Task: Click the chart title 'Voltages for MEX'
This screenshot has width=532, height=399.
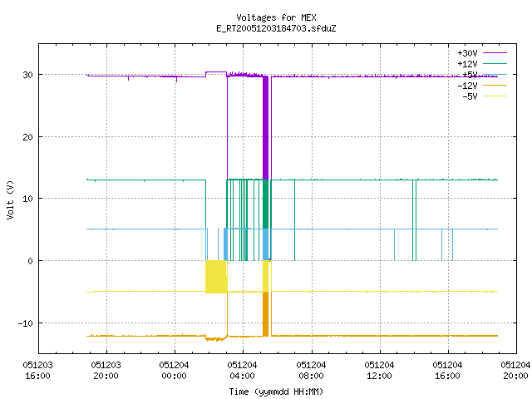Action: [x=276, y=17]
